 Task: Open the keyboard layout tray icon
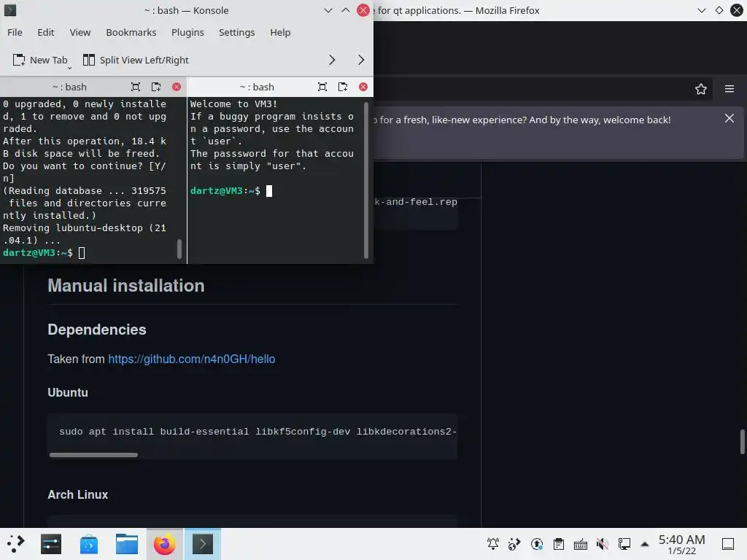(x=581, y=544)
